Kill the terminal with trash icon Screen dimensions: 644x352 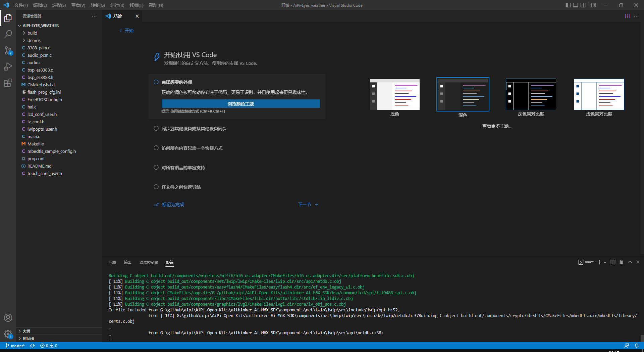621,262
